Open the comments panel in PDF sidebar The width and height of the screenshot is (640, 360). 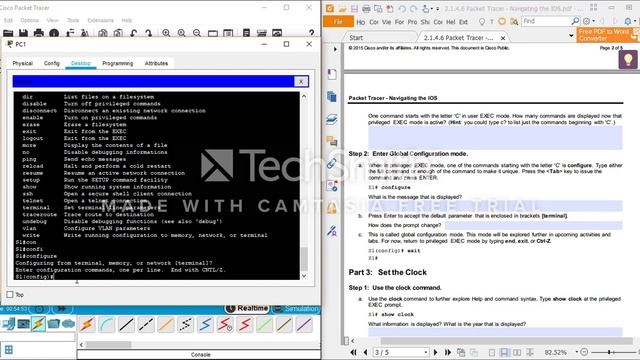coord(332,141)
